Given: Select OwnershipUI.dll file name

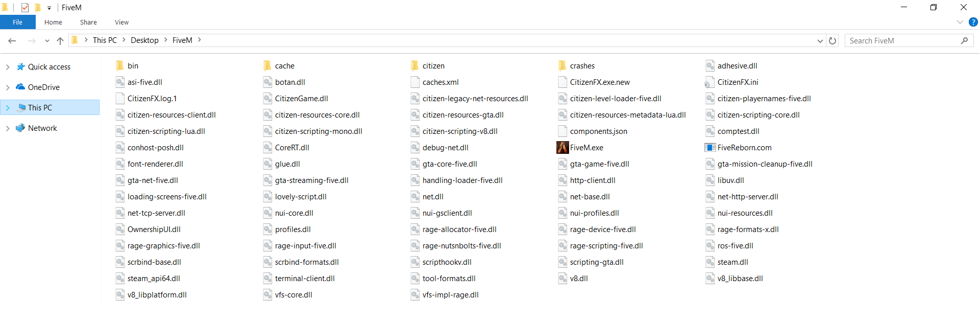Looking at the screenshot, I should tap(154, 229).
